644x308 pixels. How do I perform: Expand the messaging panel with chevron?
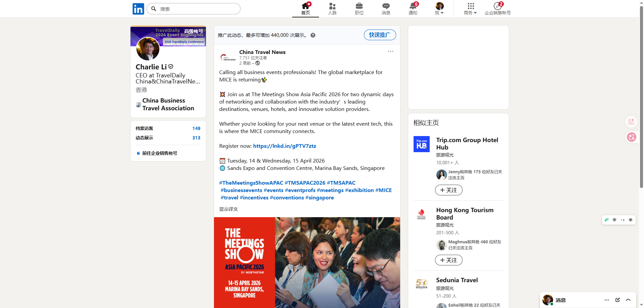click(x=628, y=300)
